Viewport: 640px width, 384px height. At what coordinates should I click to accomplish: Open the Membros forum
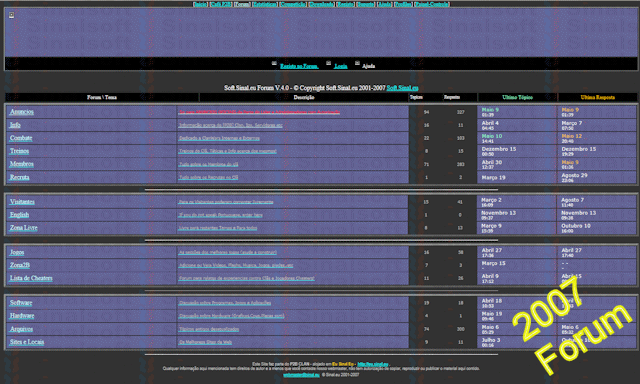click(22, 164)
